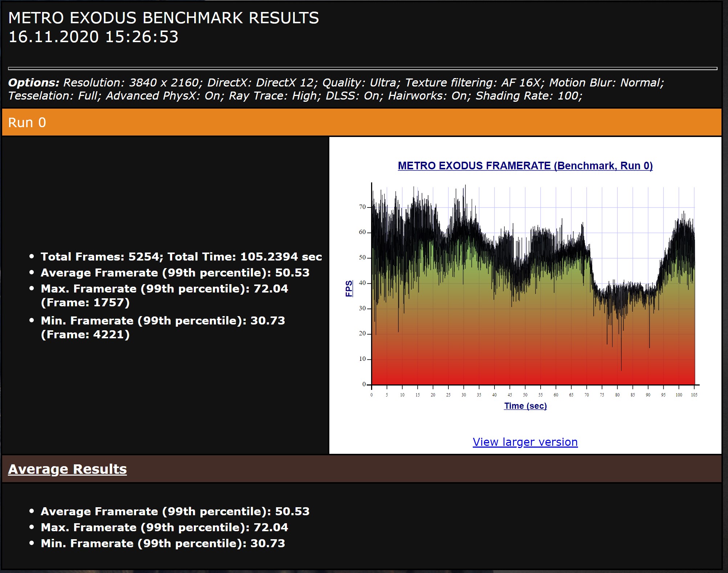Viewport: 728px width, 573px height.
Task: Click the 70 FPS y-axis label
Action: [362, 207]
